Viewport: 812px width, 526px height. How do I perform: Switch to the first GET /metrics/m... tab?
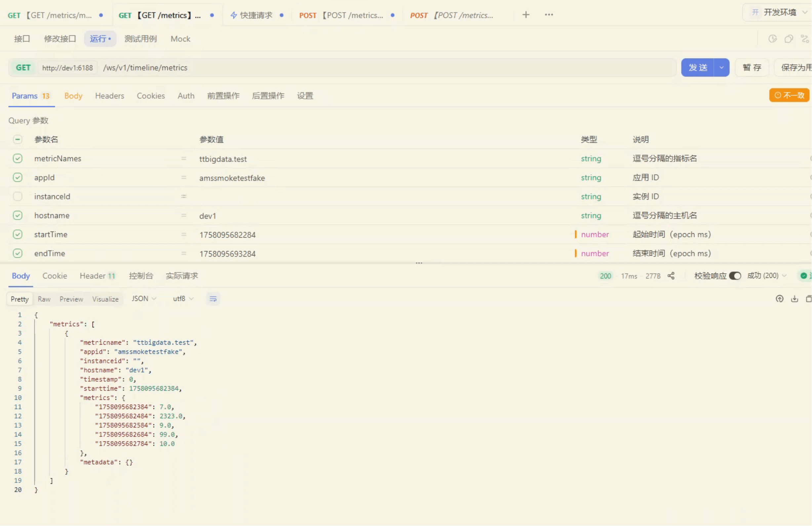55,15
